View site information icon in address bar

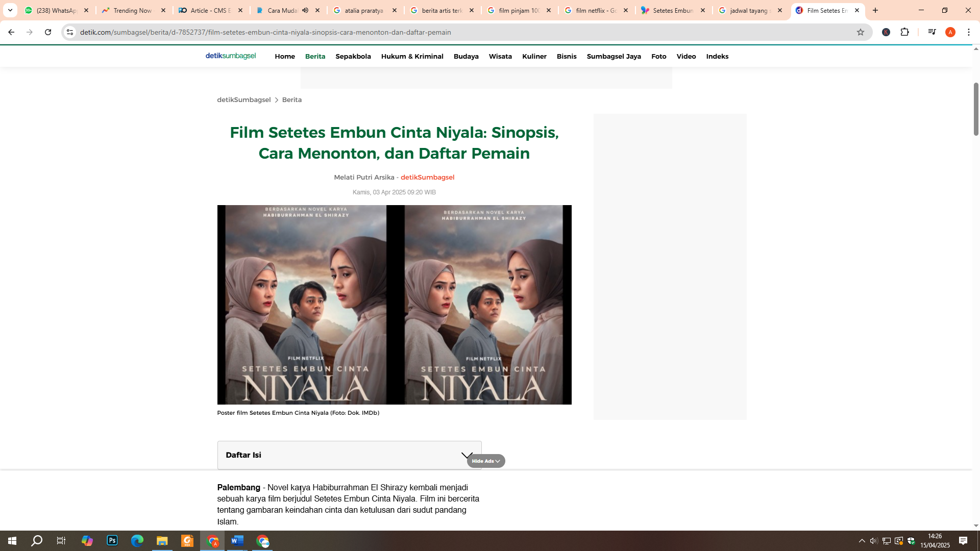(x=70, y=32)
